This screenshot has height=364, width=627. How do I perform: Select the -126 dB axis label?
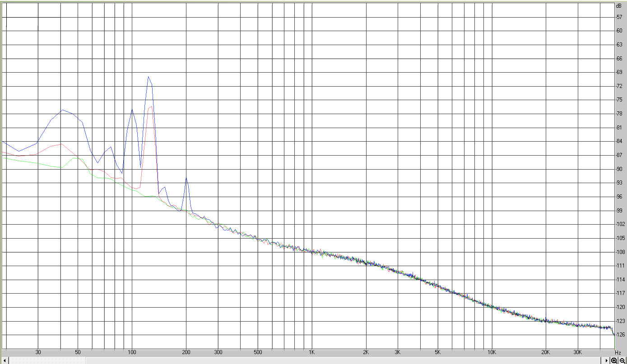pos(620,335)
